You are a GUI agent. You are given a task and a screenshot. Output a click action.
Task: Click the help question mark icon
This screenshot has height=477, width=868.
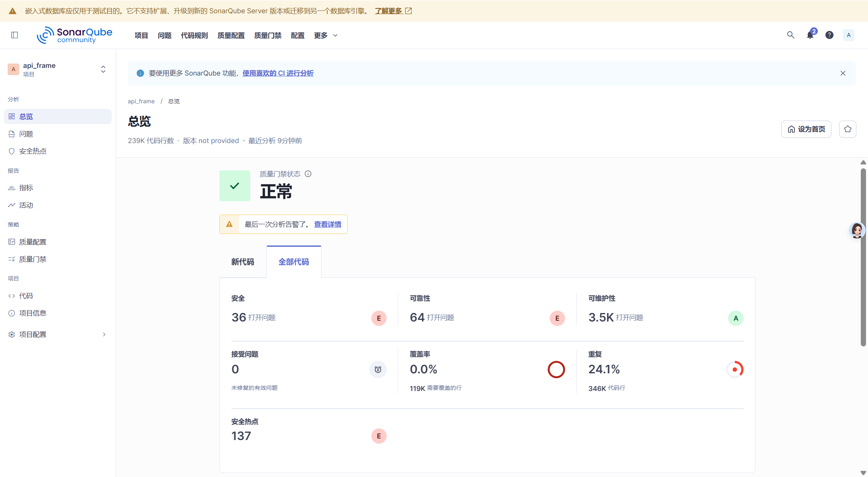pos(829,35)
